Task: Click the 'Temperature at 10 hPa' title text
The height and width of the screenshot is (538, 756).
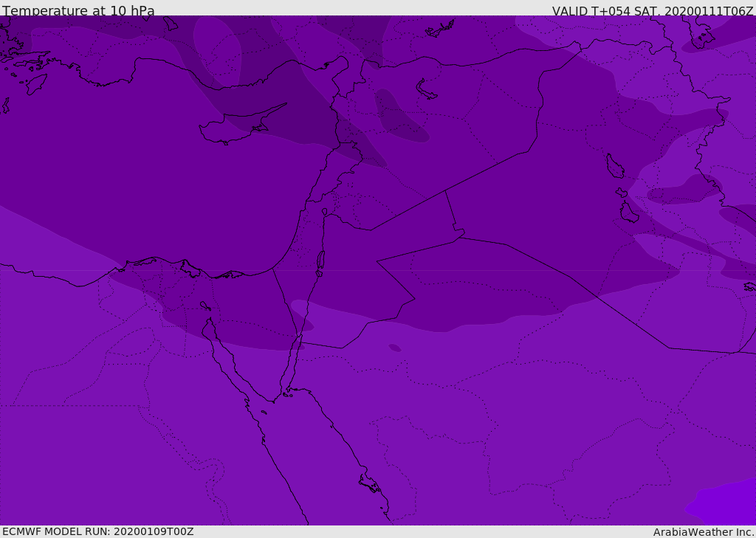Action: click(x=78, y=10)
